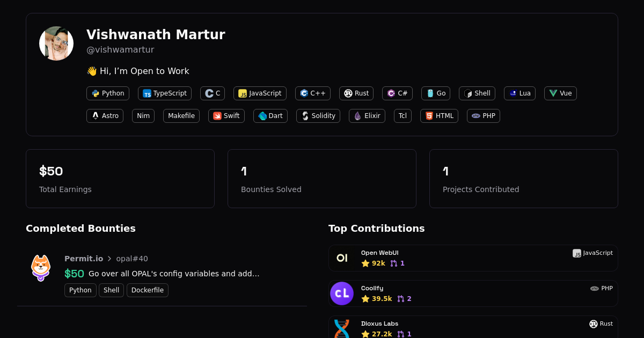Select the Swift language badge
The height and width of the screenshot is (338, 644).
226,116
